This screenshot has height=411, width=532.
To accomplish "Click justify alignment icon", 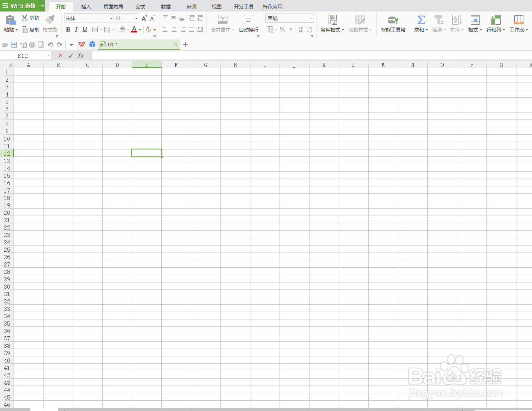I will pyautogui.click(x=191, y=30).
